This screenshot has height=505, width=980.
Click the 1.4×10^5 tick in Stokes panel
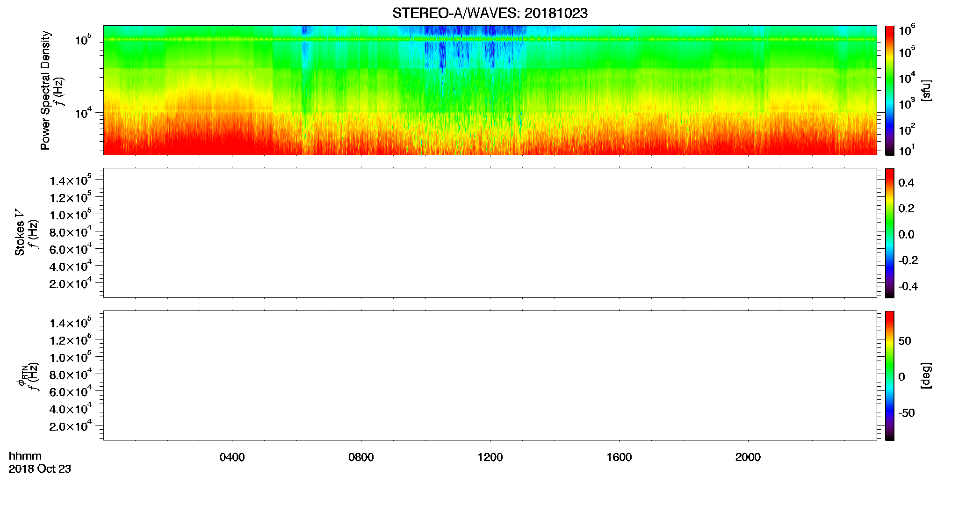point(70,180)
